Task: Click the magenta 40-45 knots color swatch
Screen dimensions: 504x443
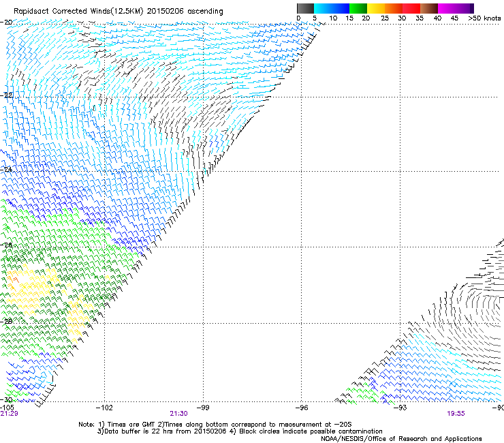Action: 447,8
